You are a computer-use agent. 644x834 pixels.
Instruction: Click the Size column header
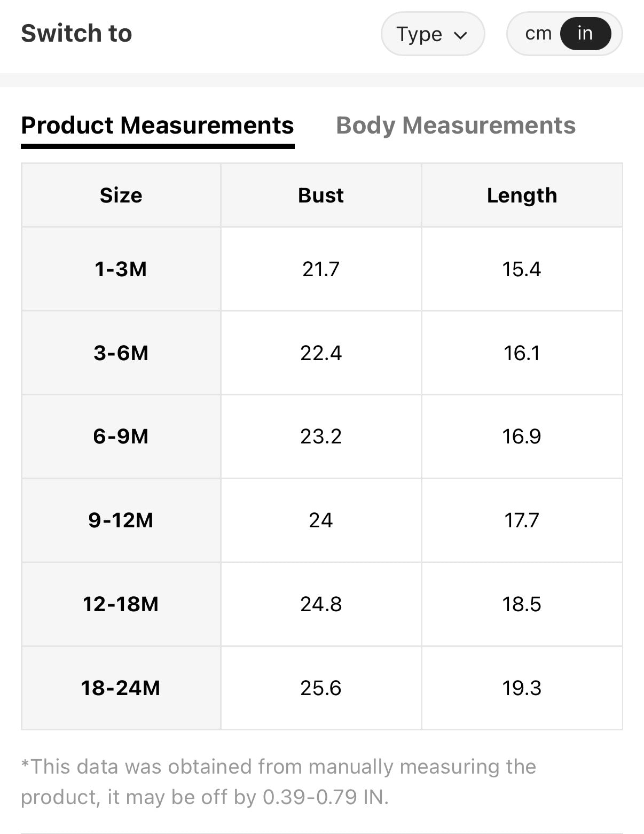pyautogui.click(x=121, y=196)
